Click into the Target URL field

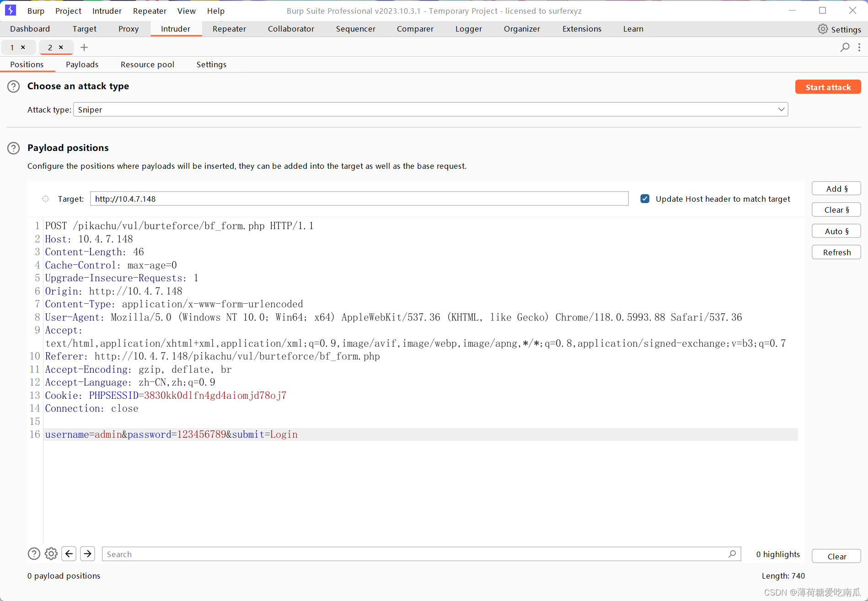point(359,199)
